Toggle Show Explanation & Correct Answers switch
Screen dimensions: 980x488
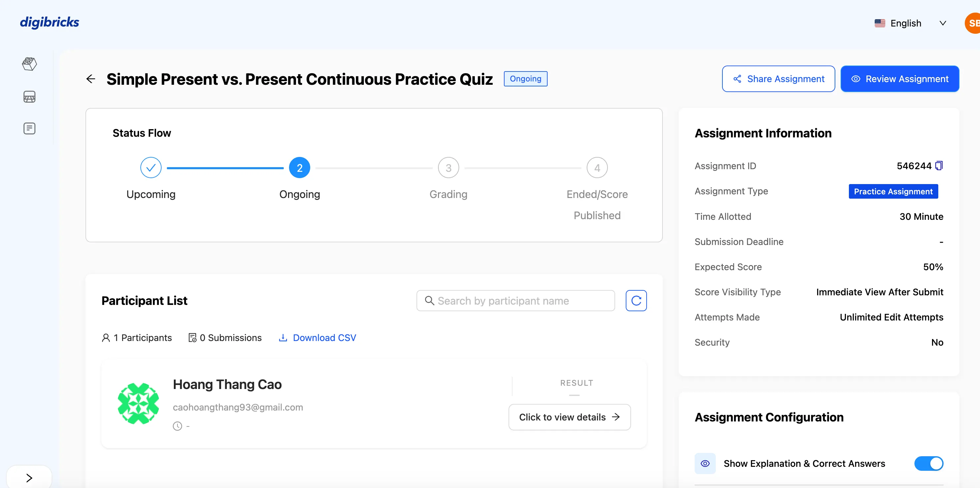928,463
